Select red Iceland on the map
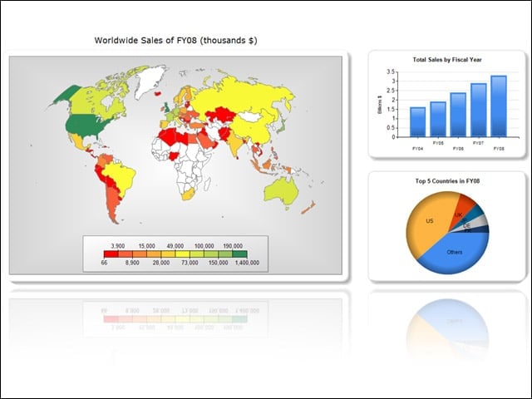This screenshot has width=532, height=399. (158, 93)
